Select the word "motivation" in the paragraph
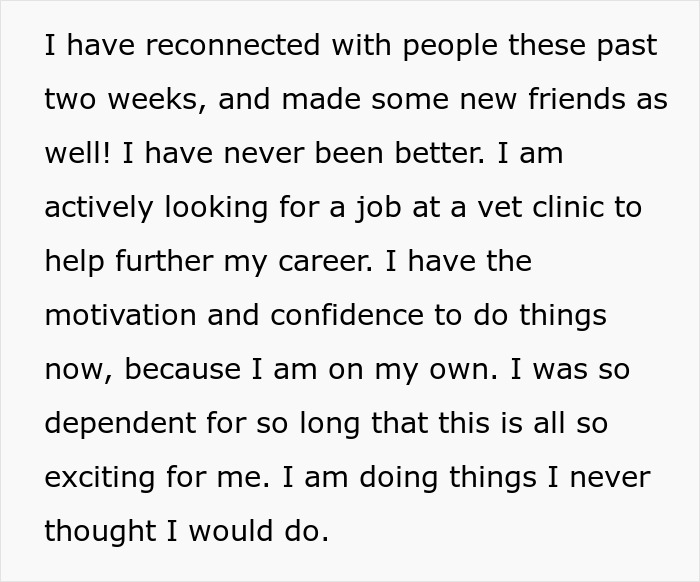Image resolution: width=700 pixels, height=582 pixels. [121, 315]
